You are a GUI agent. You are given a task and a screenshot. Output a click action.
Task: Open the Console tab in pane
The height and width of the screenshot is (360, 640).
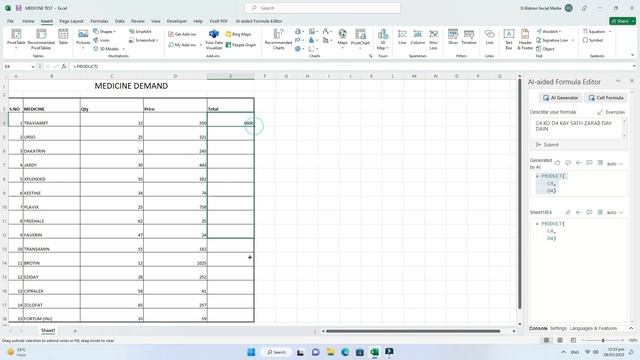[538, 328]
